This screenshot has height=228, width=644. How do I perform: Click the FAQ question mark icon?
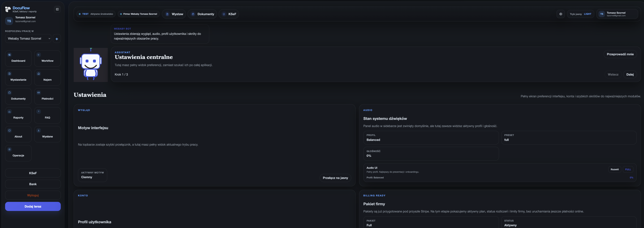pos(38,112)
